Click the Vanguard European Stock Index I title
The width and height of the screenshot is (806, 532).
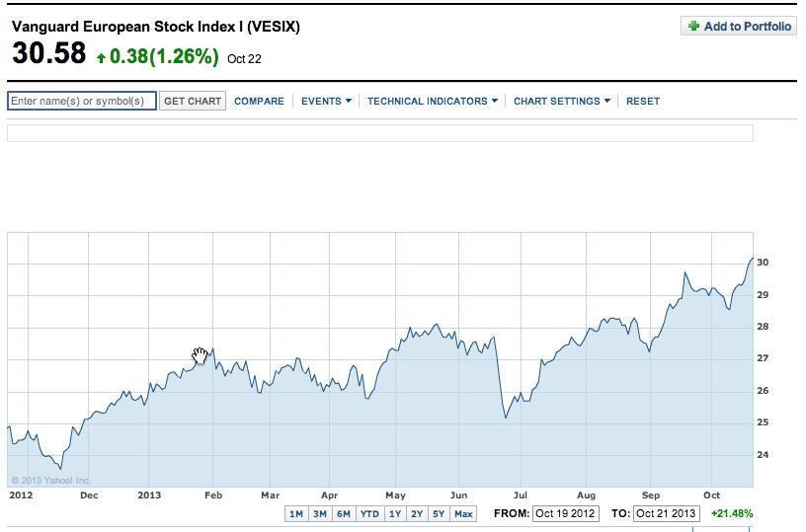156,27
